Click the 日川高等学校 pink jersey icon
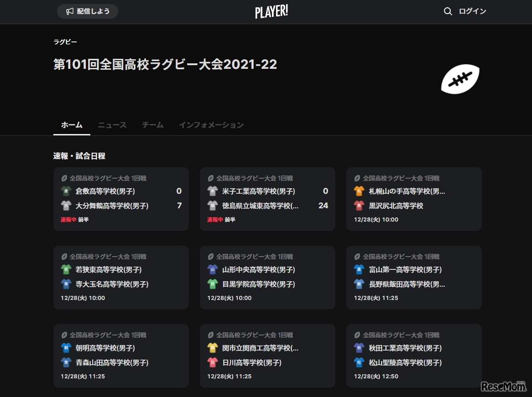 click(213, 363)
